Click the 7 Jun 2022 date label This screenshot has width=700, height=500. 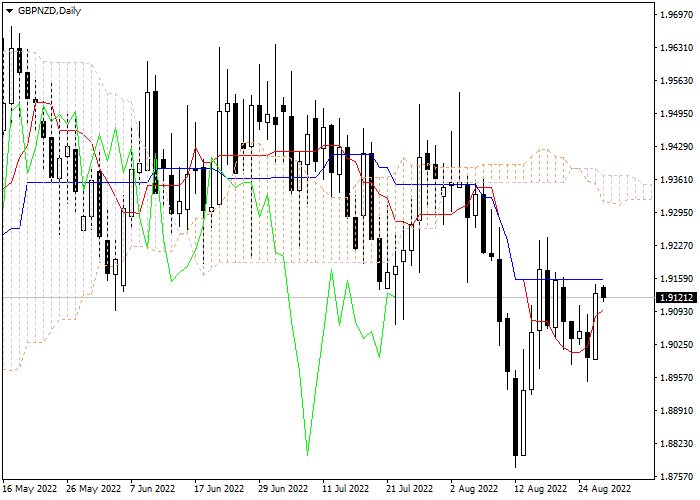click(x=153, y=489)
